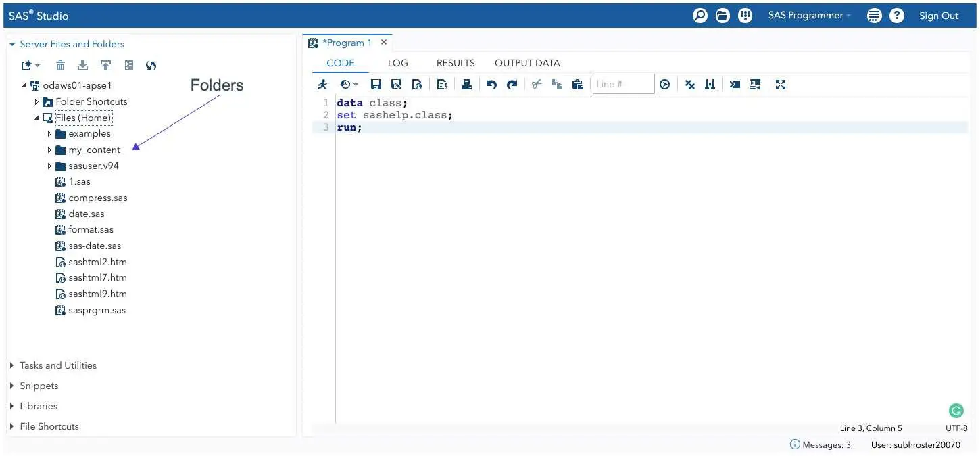Copy the selected code

557,85
